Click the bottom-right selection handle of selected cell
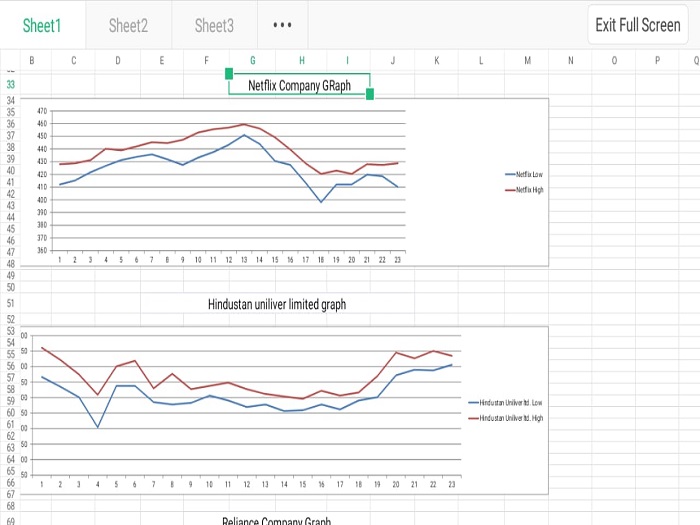 (x=370, y=94)
